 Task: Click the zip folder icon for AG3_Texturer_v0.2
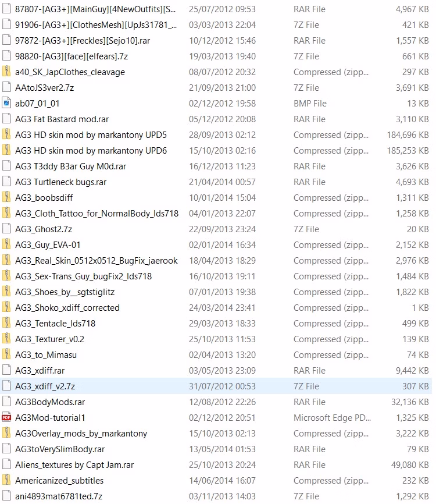(7, 339)
